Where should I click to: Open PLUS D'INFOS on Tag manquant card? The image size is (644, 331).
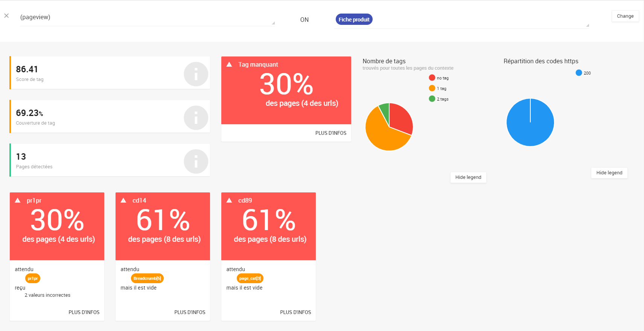[x=330, y=133]
